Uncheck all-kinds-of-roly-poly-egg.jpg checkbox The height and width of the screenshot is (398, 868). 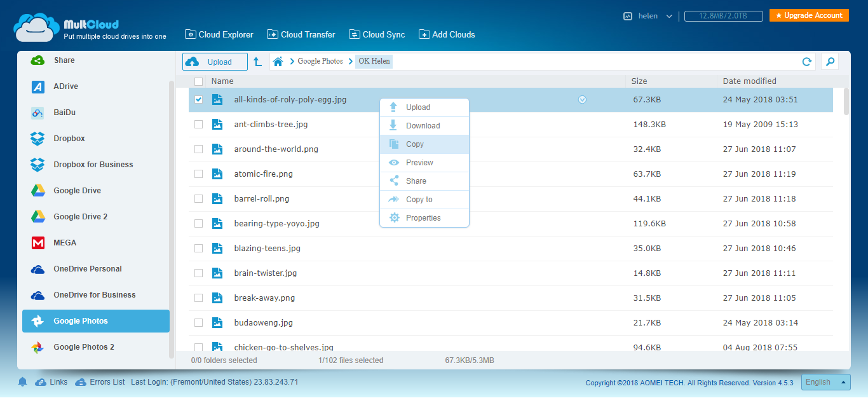pyautogui.click(x=199, y=100)
